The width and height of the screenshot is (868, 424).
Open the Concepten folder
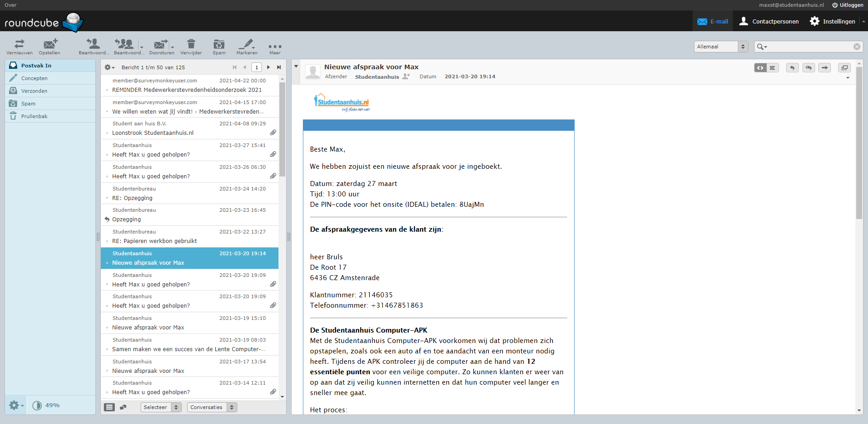coord(34,78)
